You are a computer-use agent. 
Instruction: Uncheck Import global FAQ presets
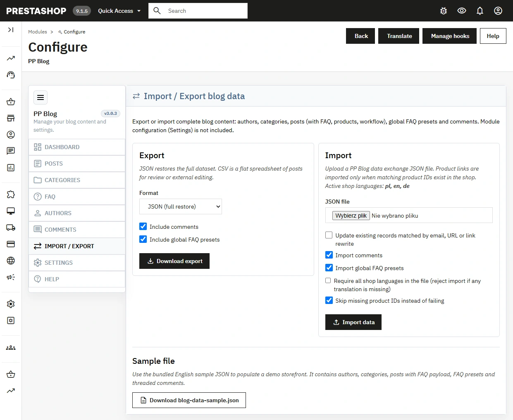pos(329,268)
